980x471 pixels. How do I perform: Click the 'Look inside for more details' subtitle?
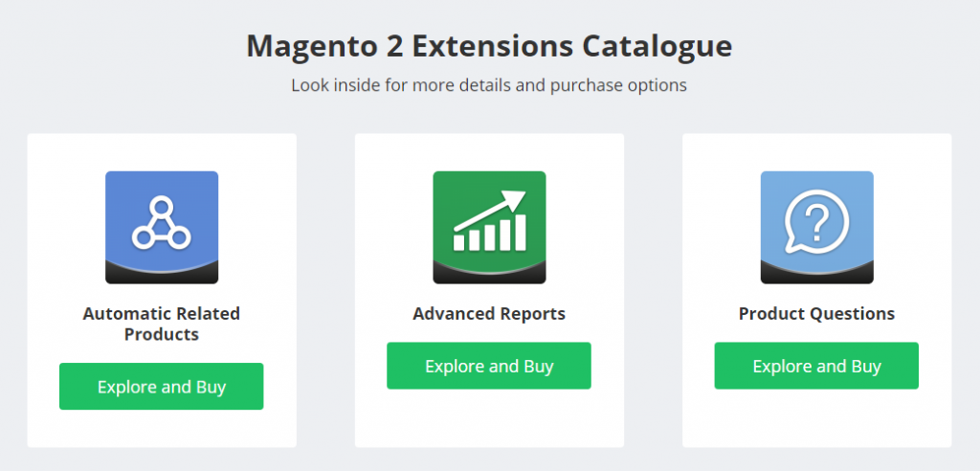pos(489,85)
